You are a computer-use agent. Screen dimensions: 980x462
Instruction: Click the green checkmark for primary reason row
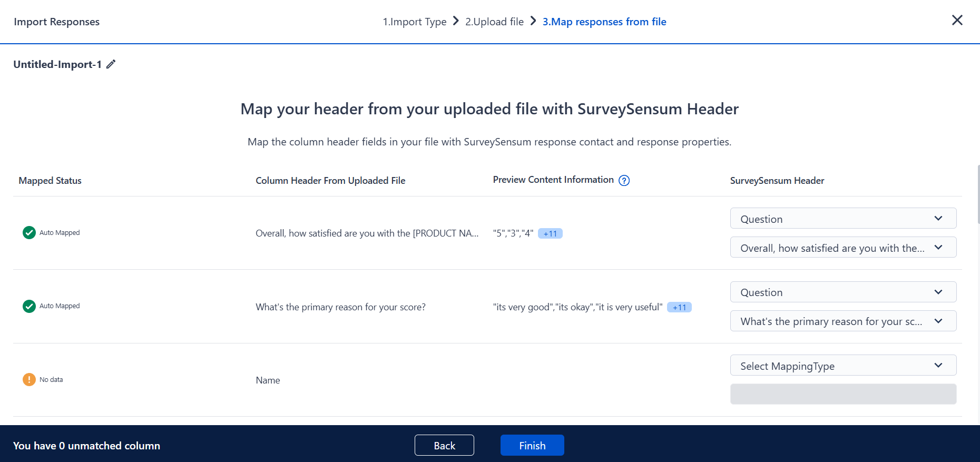29,306
